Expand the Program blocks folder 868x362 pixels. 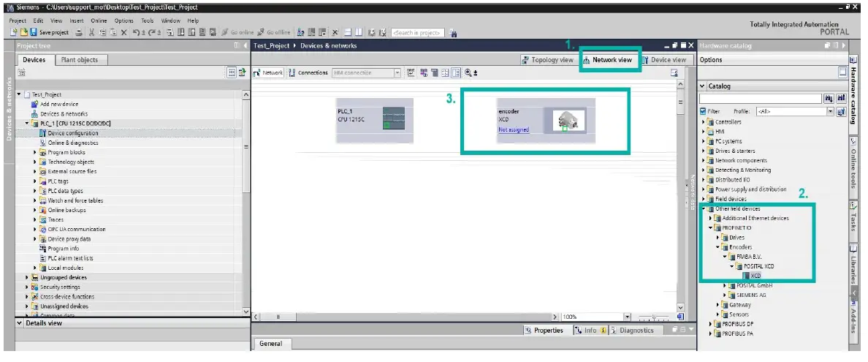tap(35, 152)
